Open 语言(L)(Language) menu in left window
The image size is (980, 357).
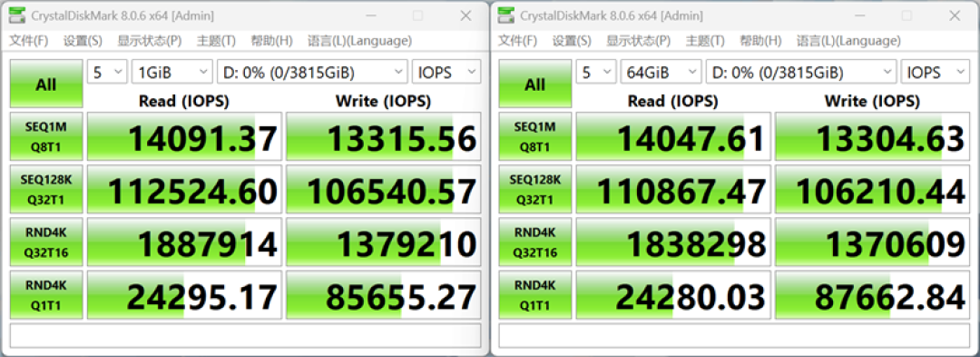coord(359,41)
